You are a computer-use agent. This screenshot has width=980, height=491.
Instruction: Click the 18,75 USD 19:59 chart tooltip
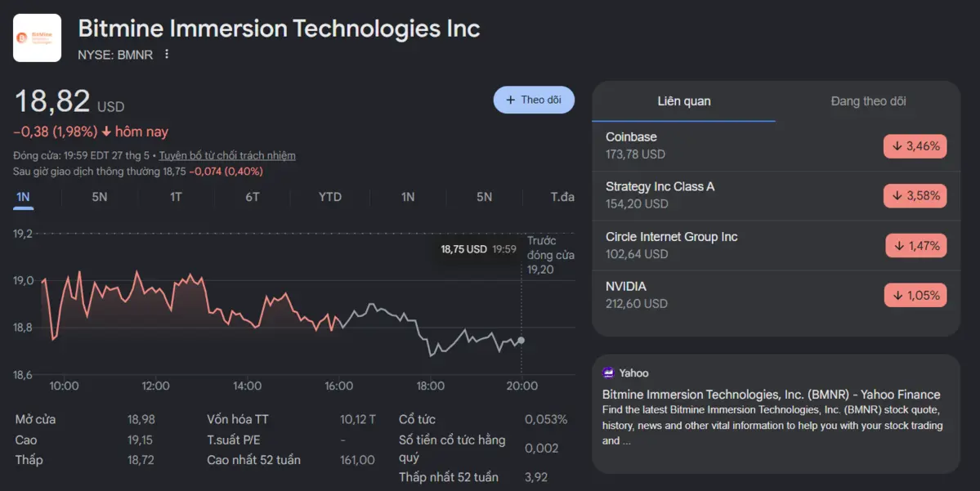478,249
